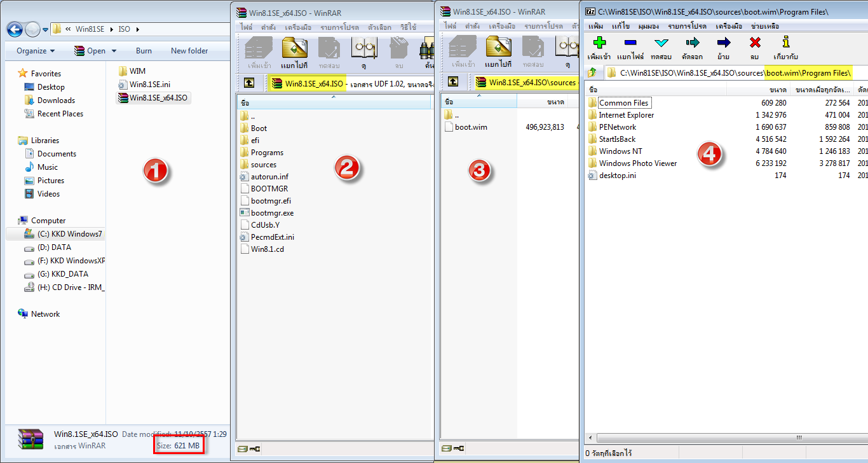The image size is (868, 463).
Task: Expand the arrow after Win81SE in breadcrumb
Action: [112, 29]
